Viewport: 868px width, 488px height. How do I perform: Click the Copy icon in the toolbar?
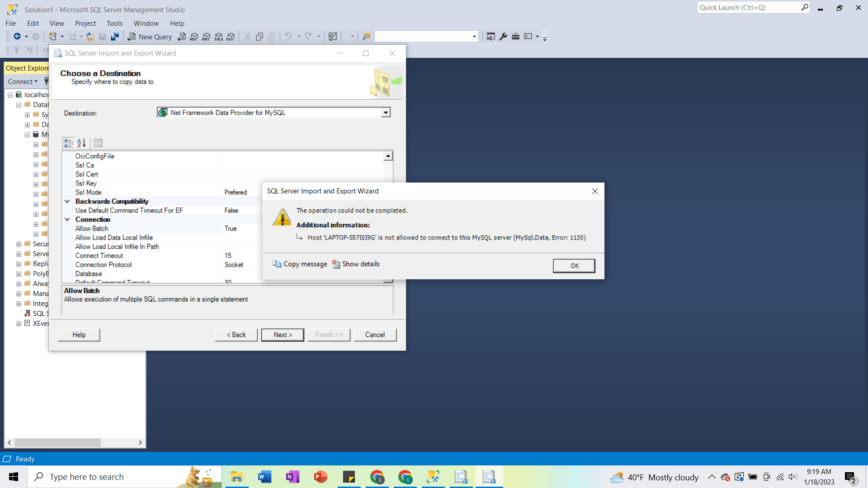point(259,37)
